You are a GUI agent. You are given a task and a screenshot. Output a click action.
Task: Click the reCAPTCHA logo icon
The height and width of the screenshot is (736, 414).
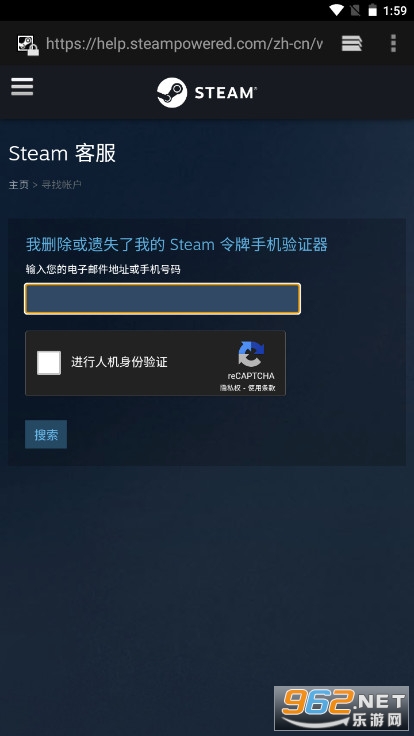pos(251,354)
